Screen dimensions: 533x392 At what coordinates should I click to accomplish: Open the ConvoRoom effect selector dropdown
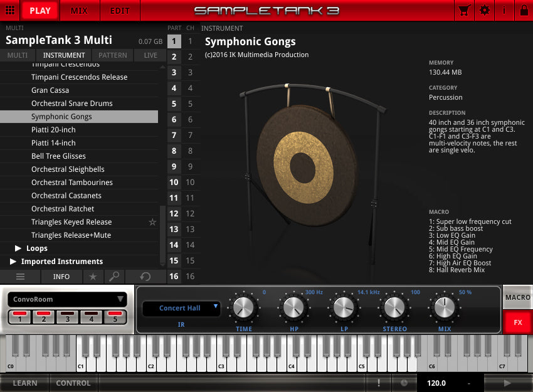(66, 299)
